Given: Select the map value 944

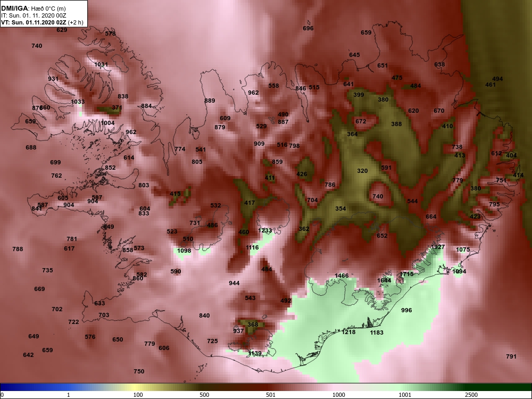Looking at the screenshot, I should point(234,283).
